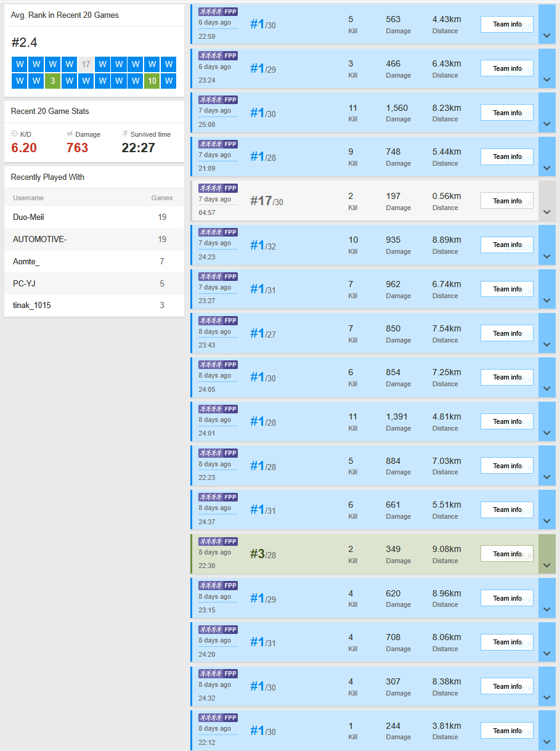Expand the 1,560 damage match chevron
Screen dimensions: 560x751
coord(546,124)
